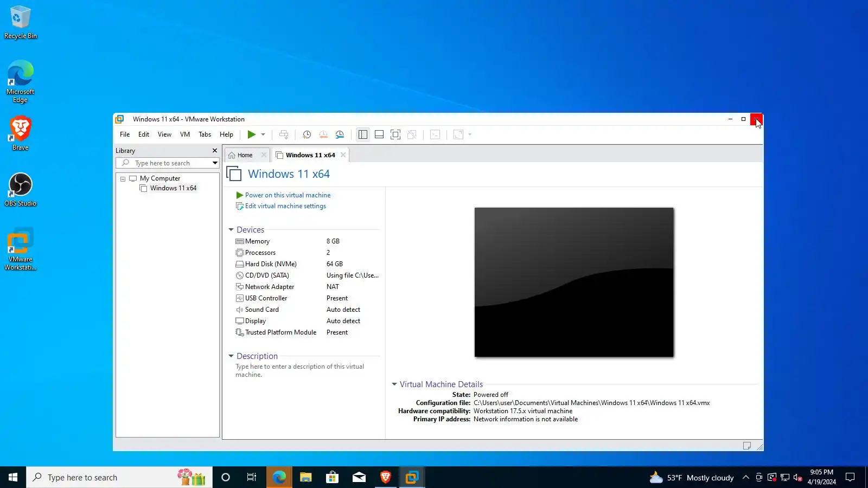Open the Help menu
The height and width of the screenshot is (488, 868).
pos(226,134)
